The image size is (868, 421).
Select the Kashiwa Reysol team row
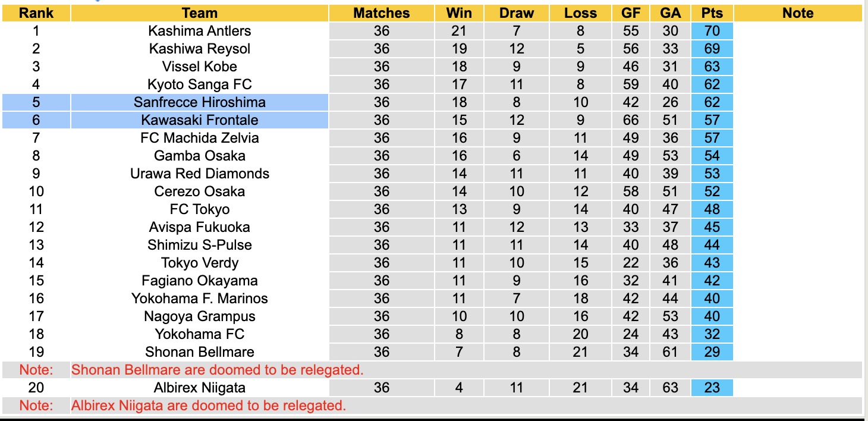coord(200,49)
